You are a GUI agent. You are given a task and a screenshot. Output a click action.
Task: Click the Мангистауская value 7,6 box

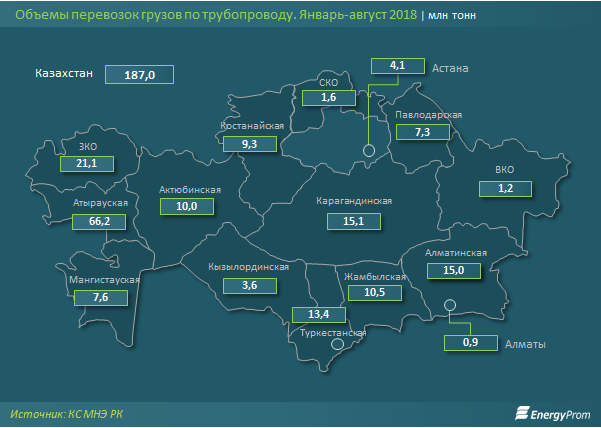coord(100,297)
